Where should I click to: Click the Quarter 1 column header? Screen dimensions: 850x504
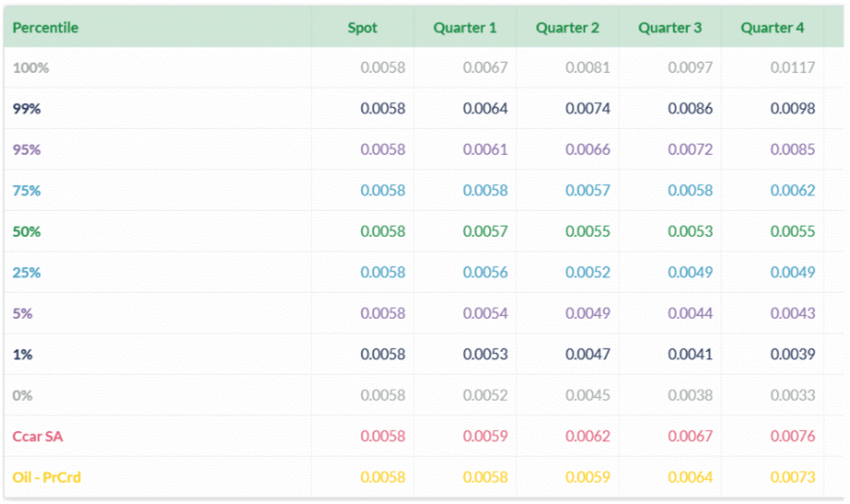465,27
